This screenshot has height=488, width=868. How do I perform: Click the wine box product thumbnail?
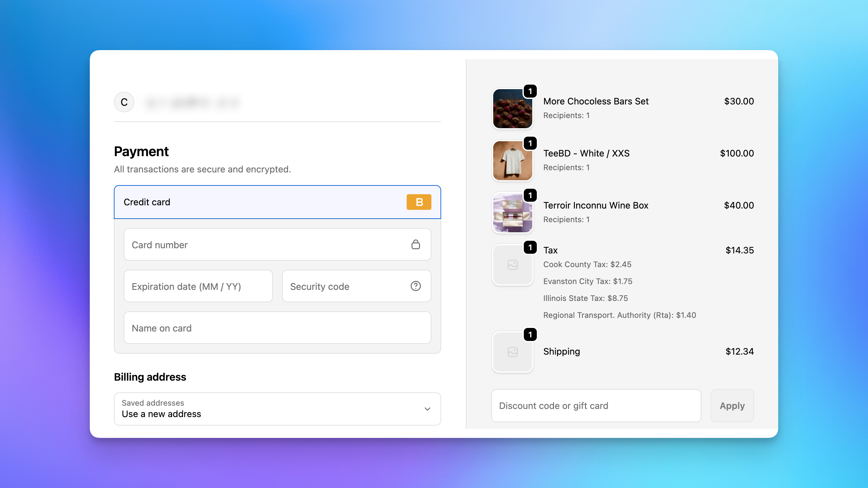(512, 212)
